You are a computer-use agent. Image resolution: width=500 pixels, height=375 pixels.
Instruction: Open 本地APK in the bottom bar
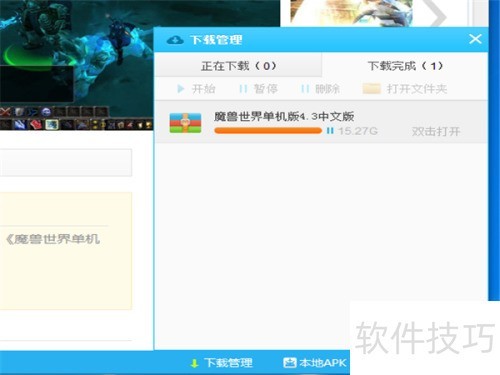(x=315, y=363)
